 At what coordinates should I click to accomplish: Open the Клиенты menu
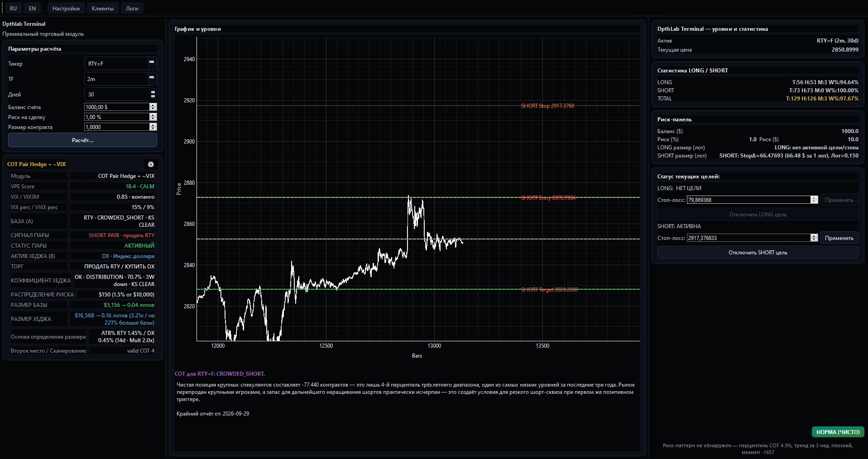[103, 8]
